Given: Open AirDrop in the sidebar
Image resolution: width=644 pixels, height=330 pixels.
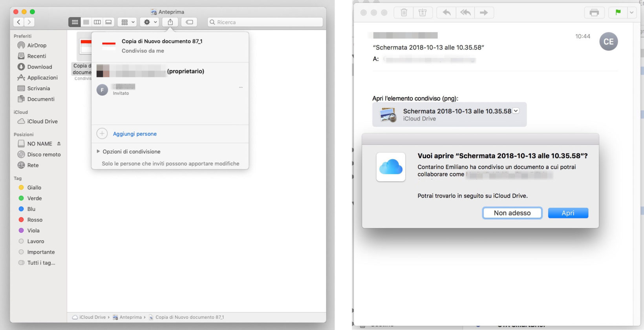Looking at the screenshot, I should 37,46.
